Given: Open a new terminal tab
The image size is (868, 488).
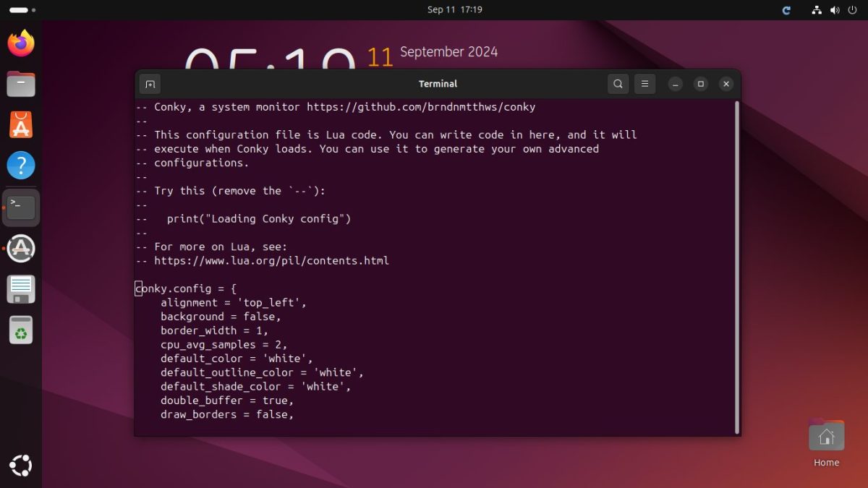Looking at the screenshot, I should coord(150,84).
